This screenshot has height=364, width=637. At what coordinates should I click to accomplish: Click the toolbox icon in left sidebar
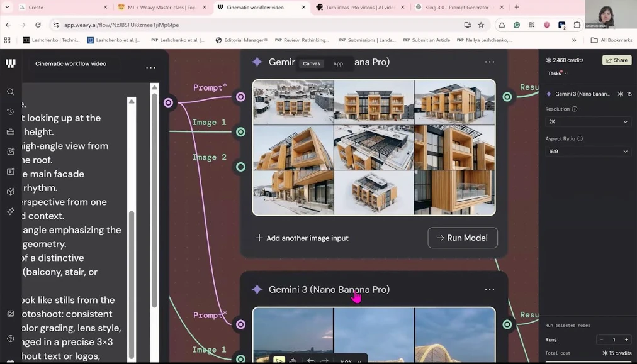click(x=10, y=132)
